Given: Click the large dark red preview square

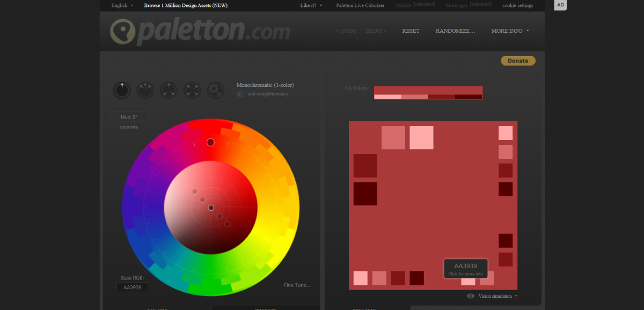Looking at the screenshot, I should [365, 166].
